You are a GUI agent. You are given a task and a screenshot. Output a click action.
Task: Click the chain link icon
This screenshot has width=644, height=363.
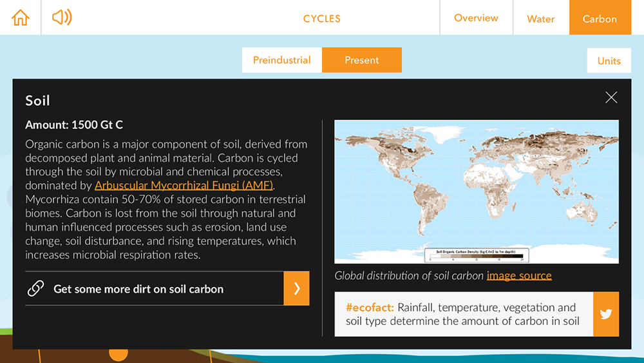[35, 289]
